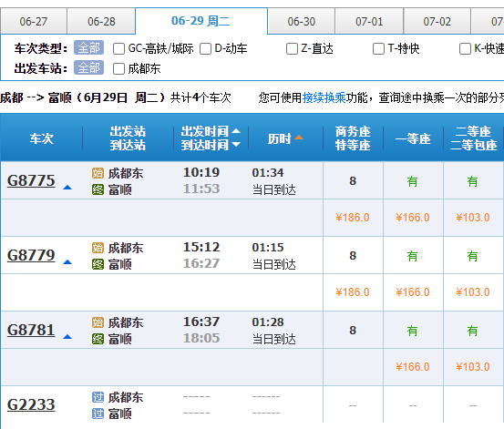Check the Z-直达 checkbox
This screenshot has height=429, width=504.
(x=292, y=49)
